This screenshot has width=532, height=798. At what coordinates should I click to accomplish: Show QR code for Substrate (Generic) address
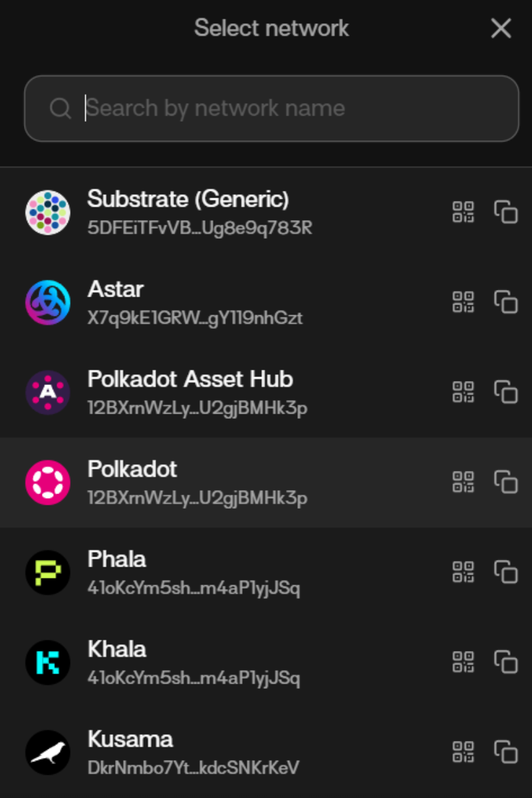(463, 212)
